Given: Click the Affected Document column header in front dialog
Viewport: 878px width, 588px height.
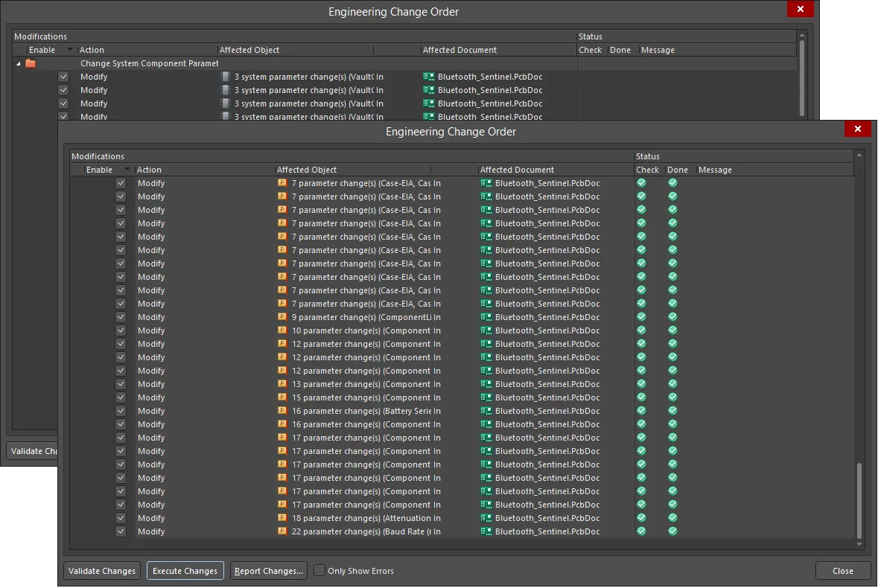Looking at the screenshot, I should (517, 170).
